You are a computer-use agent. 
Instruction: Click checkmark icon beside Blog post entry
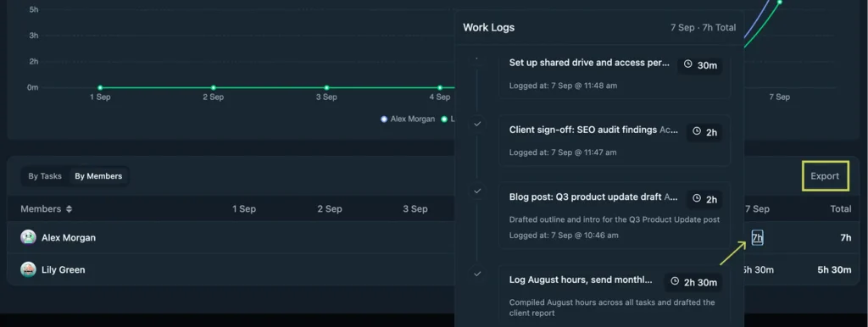pos(477,191)
